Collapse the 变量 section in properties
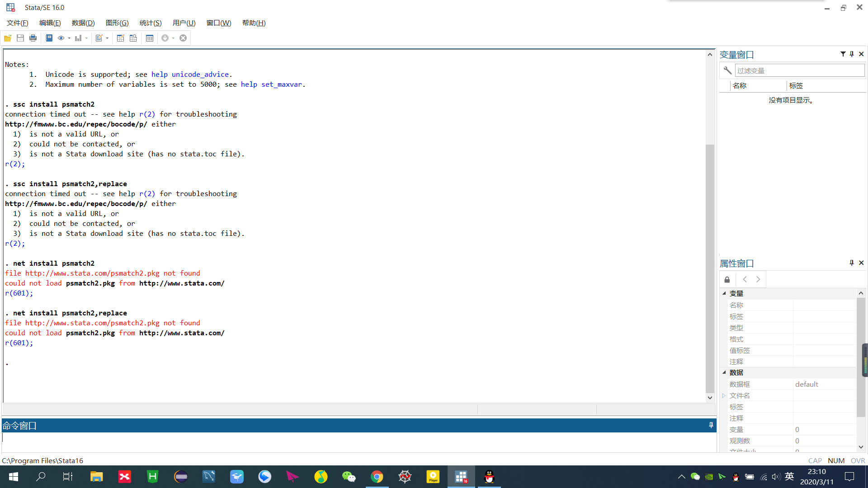This screenshot has width=868, height=488. pyautogui.click(x=724, y=293)
